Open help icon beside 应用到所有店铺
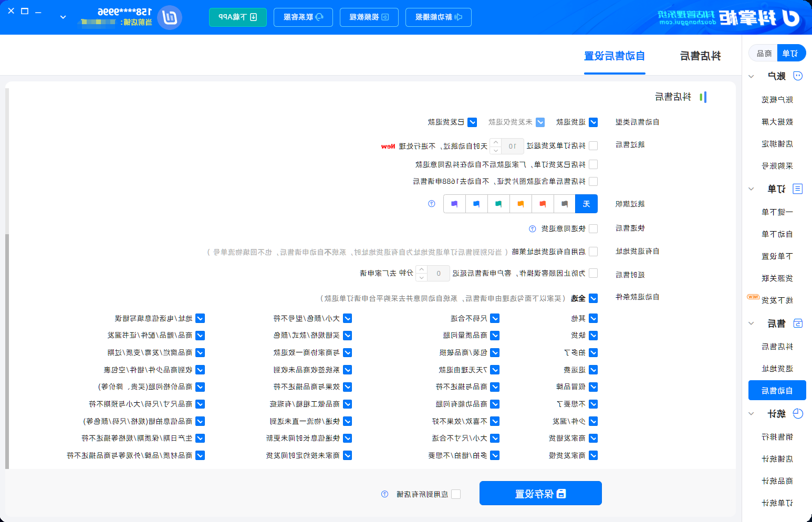Image resolution: width=812 pixels, height=522 pixels. [x=385, y=494]
